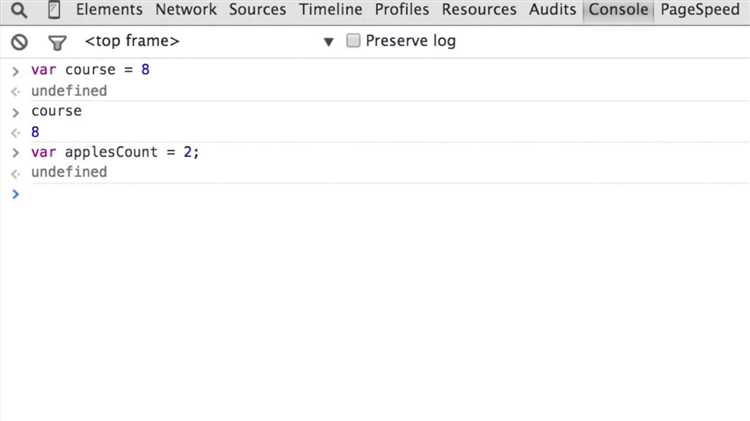
Task: Open the Resources tab
Action: point(479,10)
